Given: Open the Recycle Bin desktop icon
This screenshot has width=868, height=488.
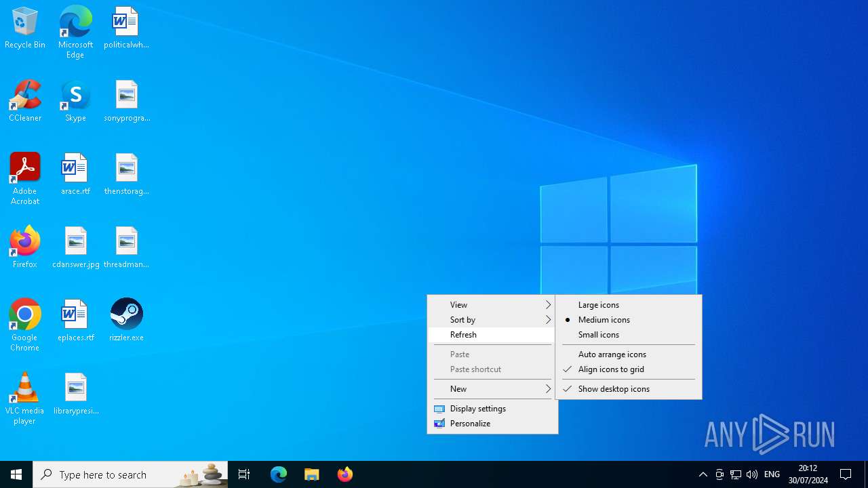Looking at the screenshot, I should (x=25, y=28).
